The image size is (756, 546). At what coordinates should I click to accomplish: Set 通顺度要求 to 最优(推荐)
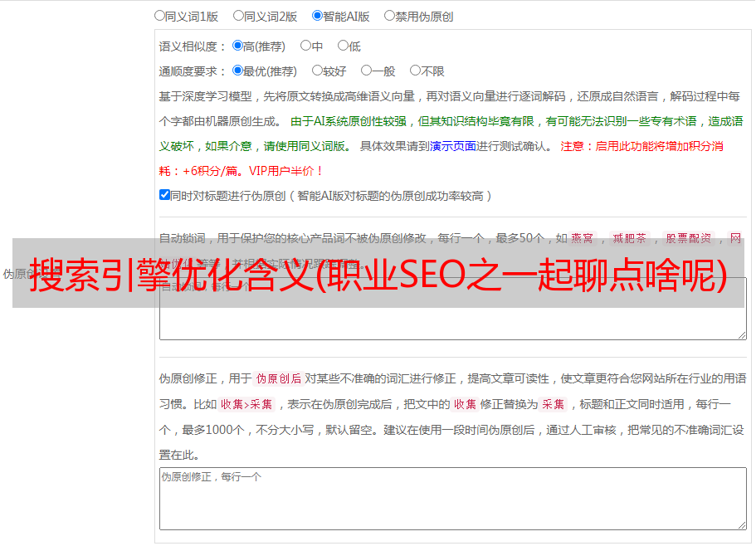point(238,71)
